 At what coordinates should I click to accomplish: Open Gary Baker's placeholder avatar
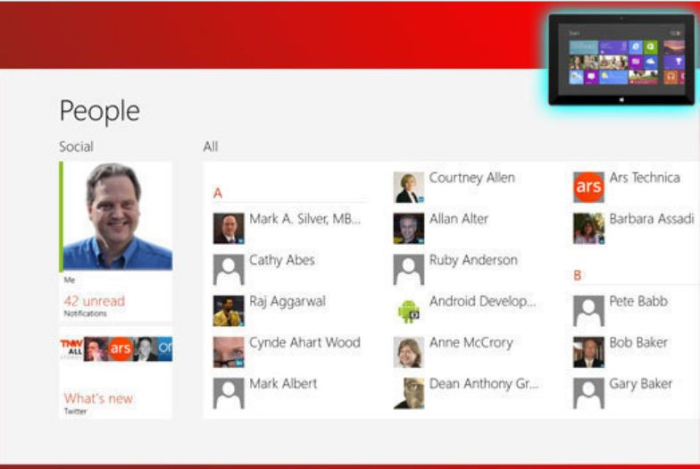coord(588,393)
